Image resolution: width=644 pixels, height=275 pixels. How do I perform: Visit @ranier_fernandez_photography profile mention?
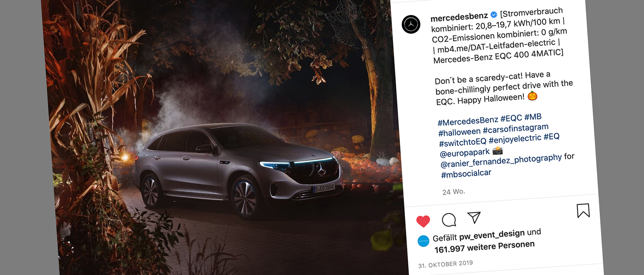pos(501,160)
